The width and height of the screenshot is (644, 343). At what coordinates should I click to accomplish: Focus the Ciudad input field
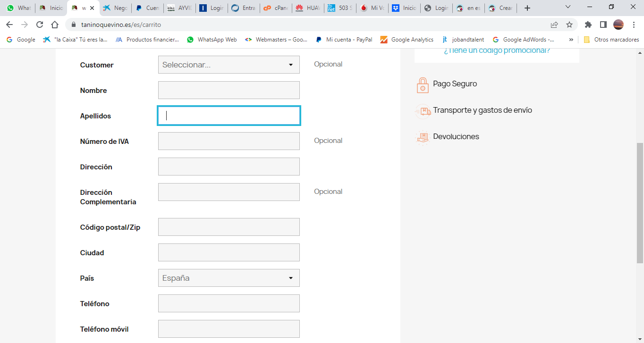[229, 252]
